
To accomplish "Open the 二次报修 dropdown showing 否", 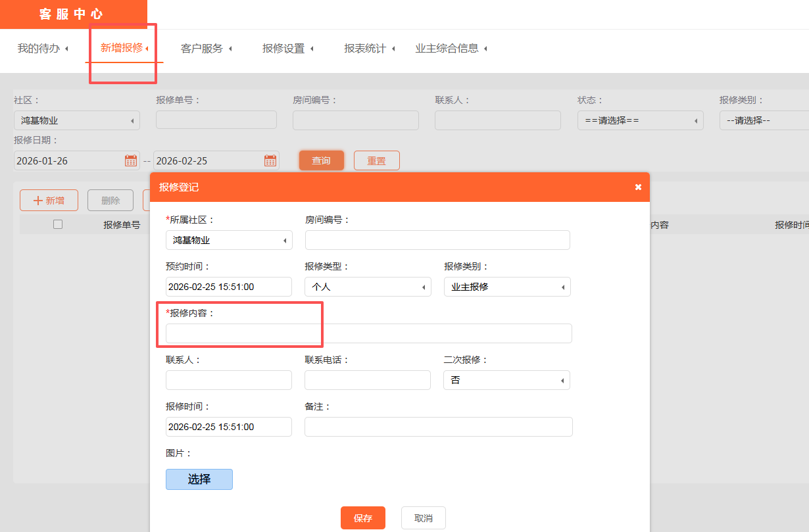I will coord(506,379).
